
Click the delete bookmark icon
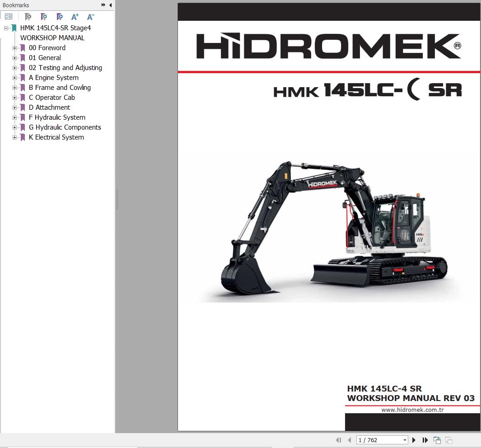click(x=28, y=17)
